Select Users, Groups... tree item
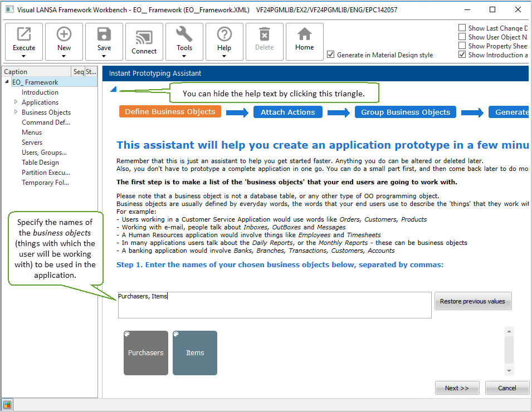The height and width of the screenshot is (412, 532). click(45, 152)
